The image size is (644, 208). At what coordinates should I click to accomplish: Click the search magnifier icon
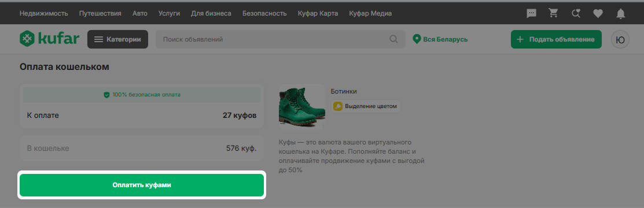(393, 39)
